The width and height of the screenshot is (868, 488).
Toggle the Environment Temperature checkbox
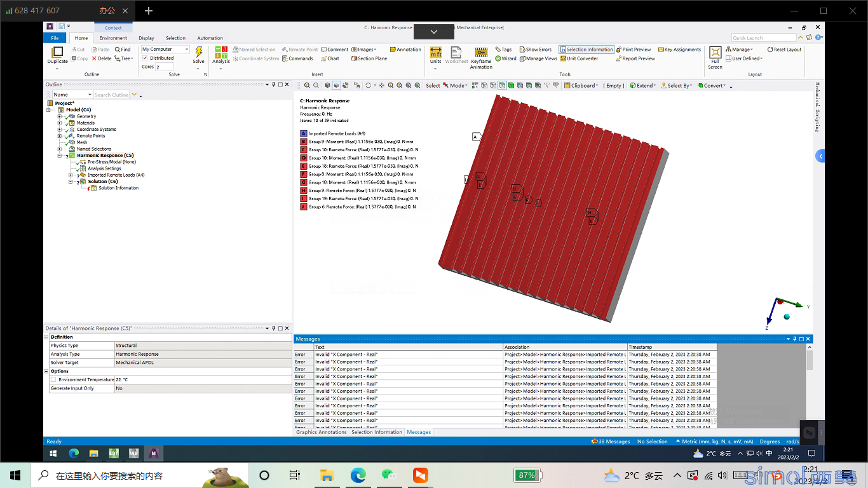pos(53,380)
